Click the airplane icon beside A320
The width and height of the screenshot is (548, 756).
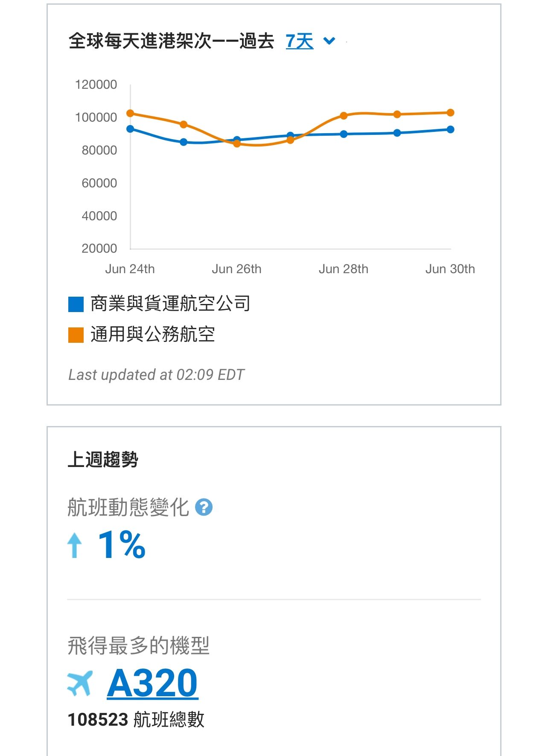(x=80, y=683)
